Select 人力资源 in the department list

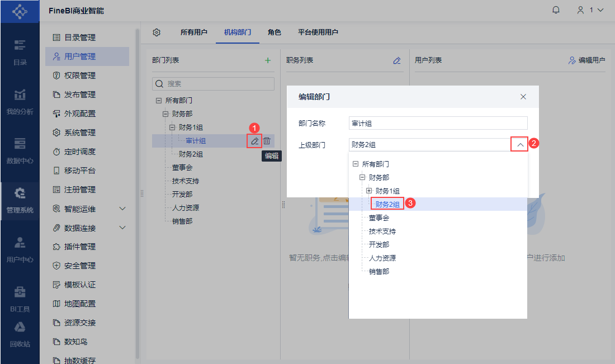pyautogui.click(x=186, y=207)
